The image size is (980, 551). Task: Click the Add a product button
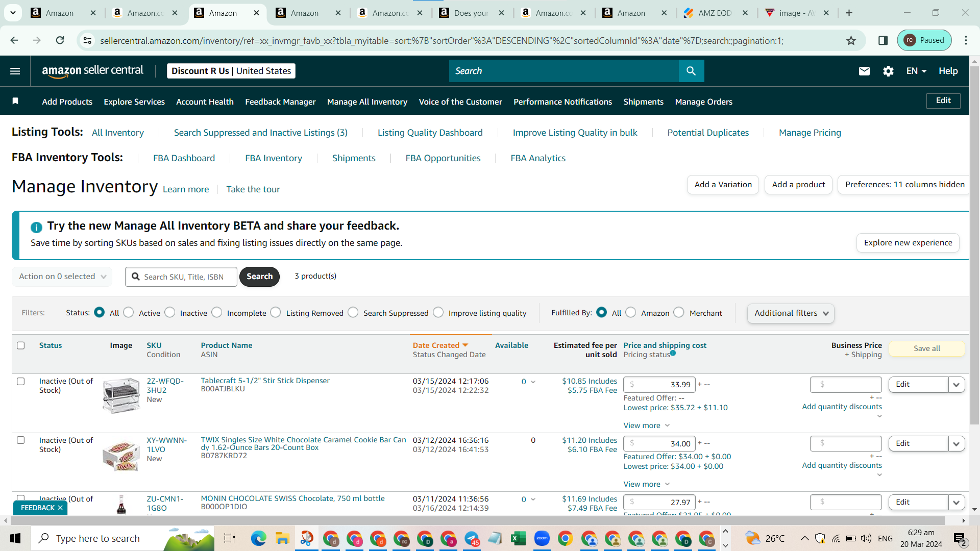coord(798,185)
